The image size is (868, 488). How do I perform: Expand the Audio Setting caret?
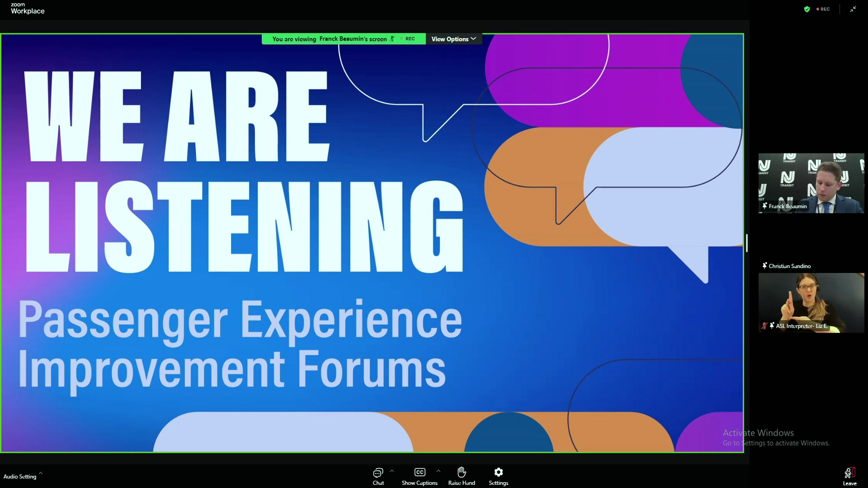tap(41, 474)
